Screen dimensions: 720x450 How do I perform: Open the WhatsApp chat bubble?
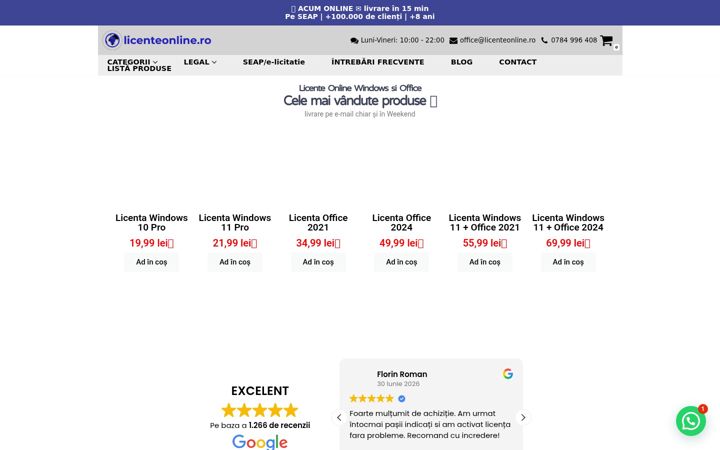tap(691, 421)
